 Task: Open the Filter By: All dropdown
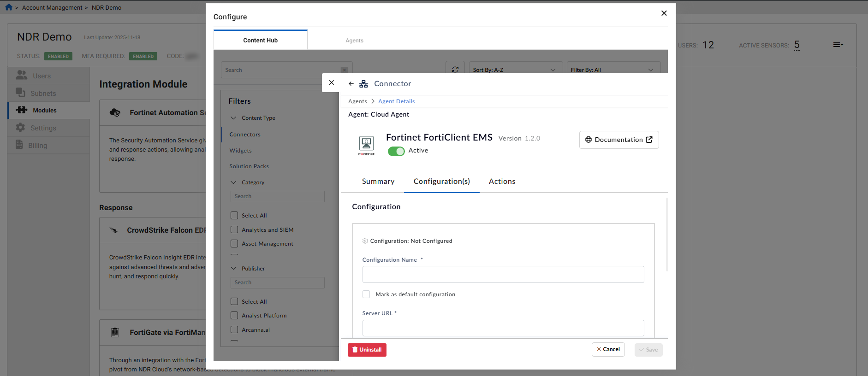pos(613,69)
